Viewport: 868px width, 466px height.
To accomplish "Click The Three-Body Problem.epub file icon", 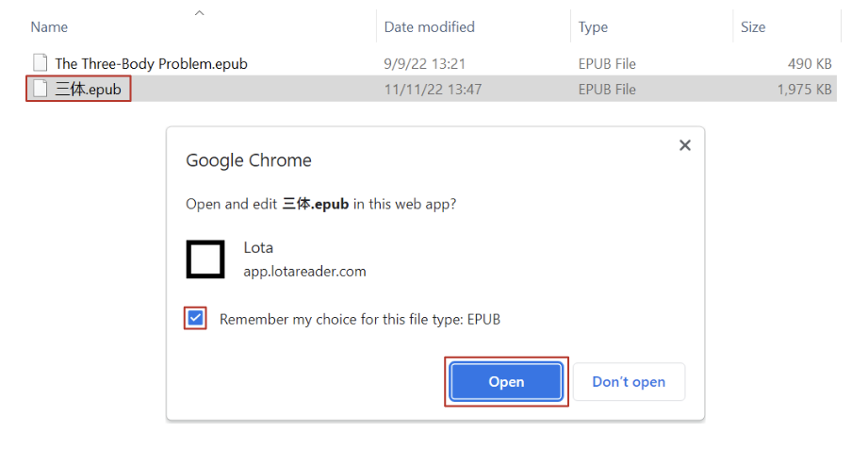I will [40, 63].
